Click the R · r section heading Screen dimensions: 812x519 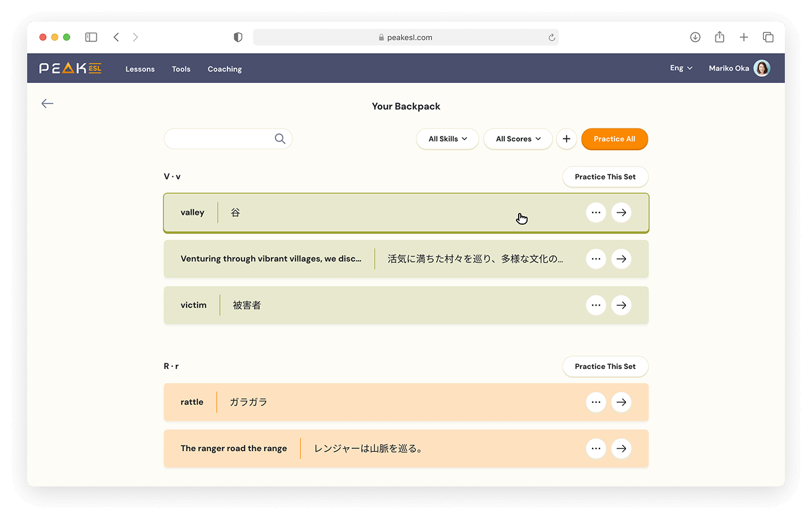[171, 366]
